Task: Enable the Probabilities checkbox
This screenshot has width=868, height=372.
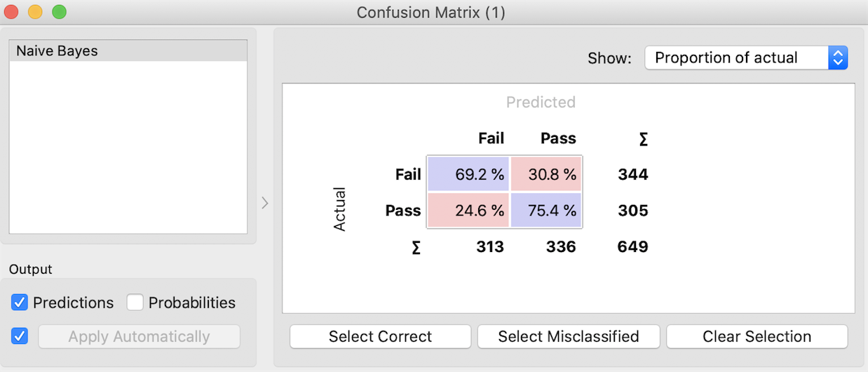Action: tap(135, 303)
